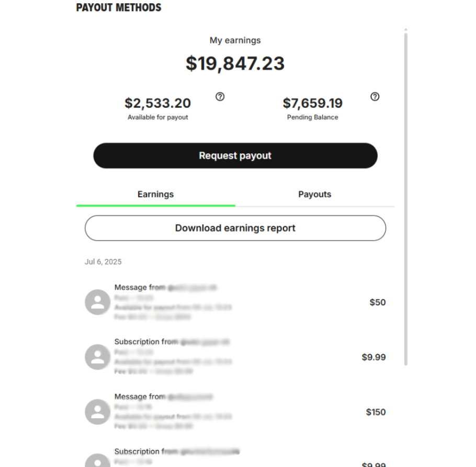Click avatar icon of the $50 message
The image size is (476, 467).
(x=97, y=302)
